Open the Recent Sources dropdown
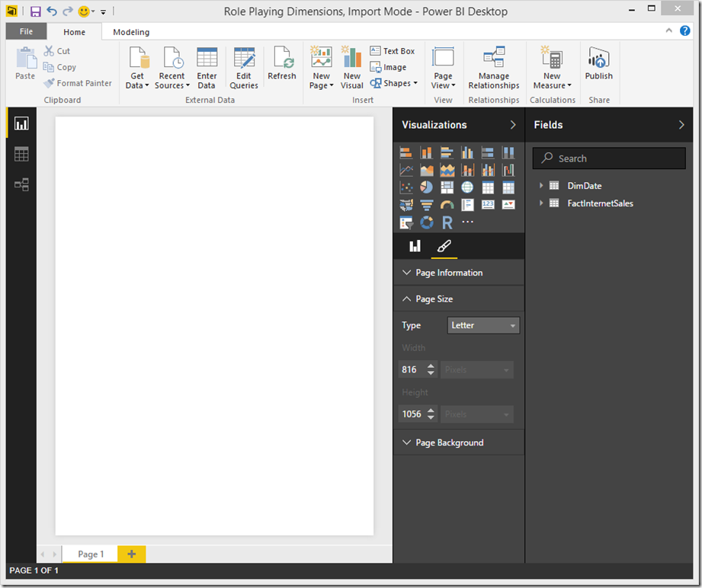Image resolution: width=702 pixels, height=588 pixels. click(x=172, y=68)
